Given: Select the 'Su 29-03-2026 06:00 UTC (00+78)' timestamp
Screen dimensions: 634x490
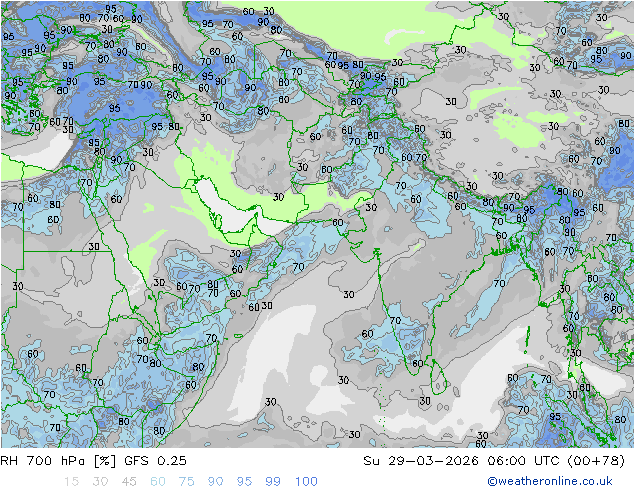Looking at the screenshot, I should point(494,460).
